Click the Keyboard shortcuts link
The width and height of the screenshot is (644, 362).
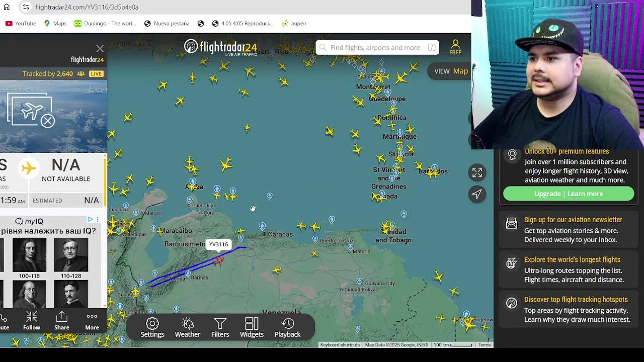coord(340,345)
